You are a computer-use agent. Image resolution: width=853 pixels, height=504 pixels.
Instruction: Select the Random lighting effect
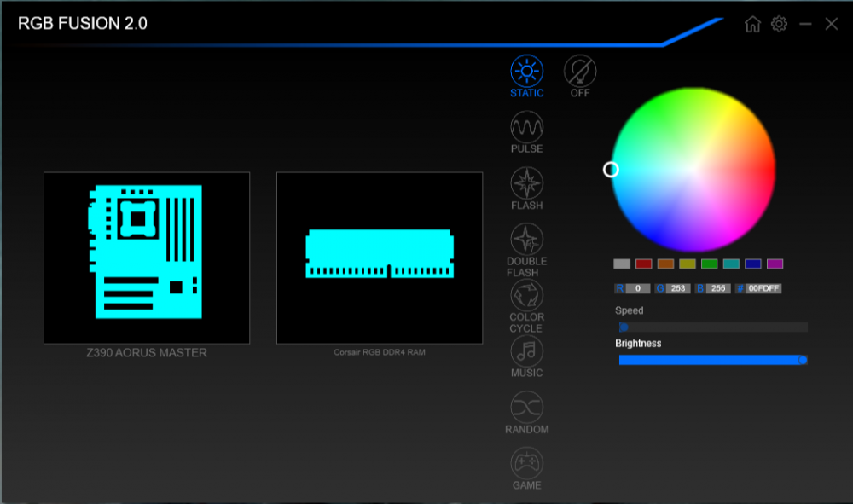[526, 408]
